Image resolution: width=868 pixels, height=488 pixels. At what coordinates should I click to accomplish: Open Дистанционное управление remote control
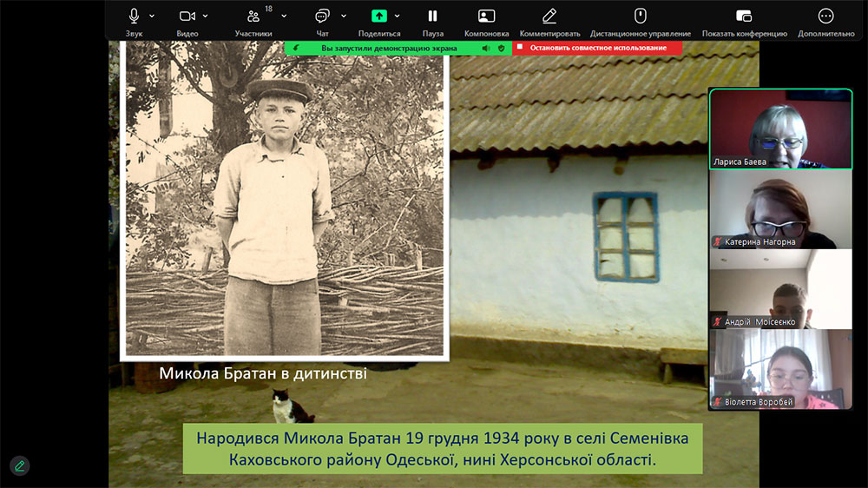click(640, 16)
